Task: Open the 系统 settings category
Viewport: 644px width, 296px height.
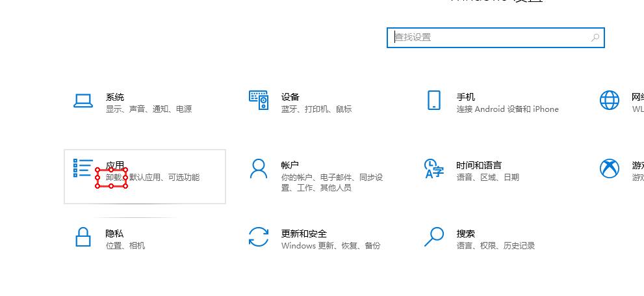Action: pos(133,103)
